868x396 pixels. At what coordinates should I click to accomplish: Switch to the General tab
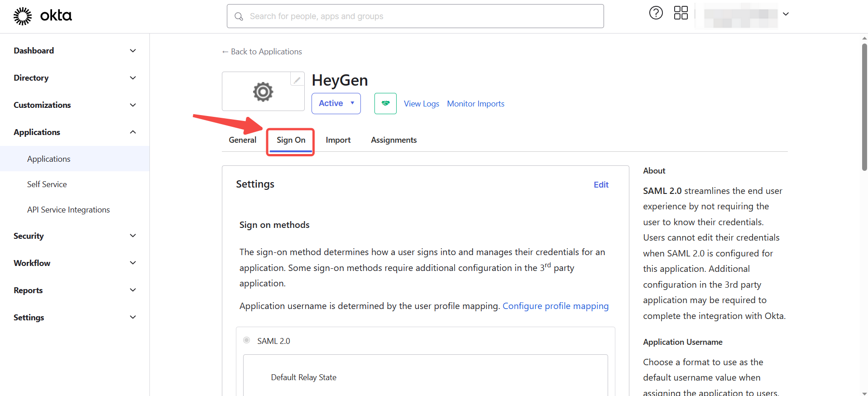242,140
